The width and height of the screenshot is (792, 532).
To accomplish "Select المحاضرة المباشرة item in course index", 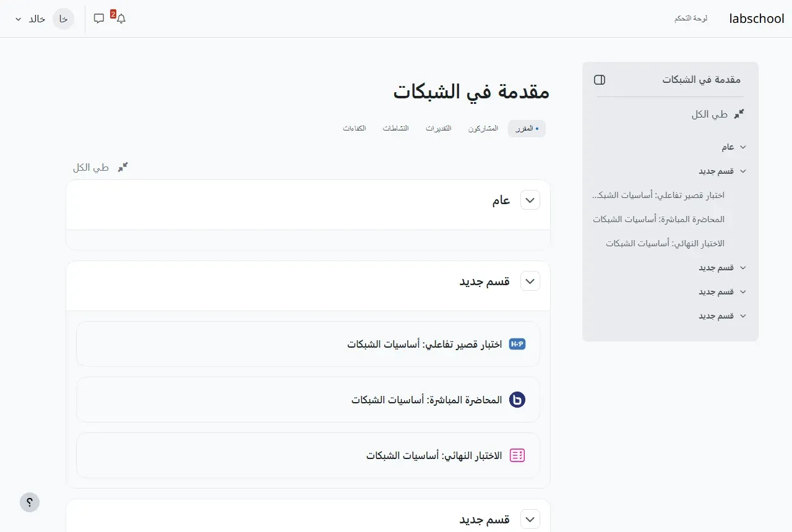I will click(x=659, y=220).
